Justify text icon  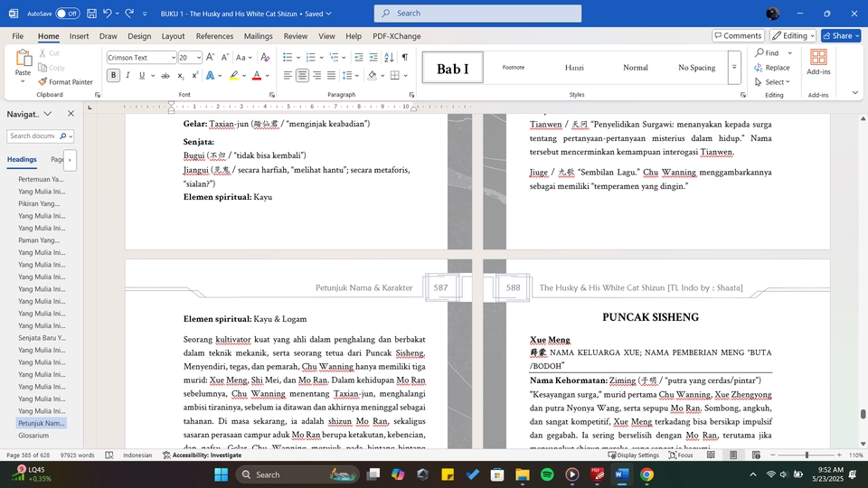click(331, 75)
